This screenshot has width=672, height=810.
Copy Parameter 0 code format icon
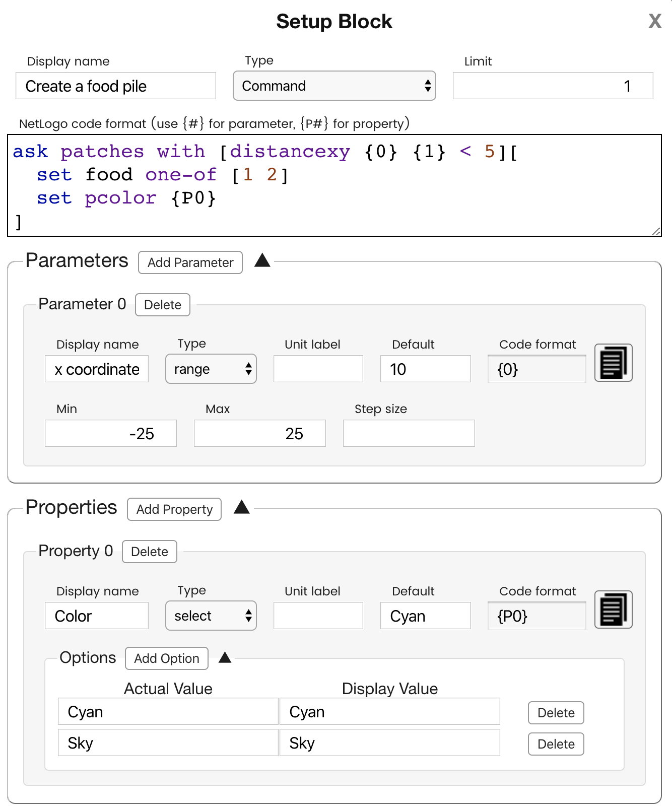tap(613, 363)
